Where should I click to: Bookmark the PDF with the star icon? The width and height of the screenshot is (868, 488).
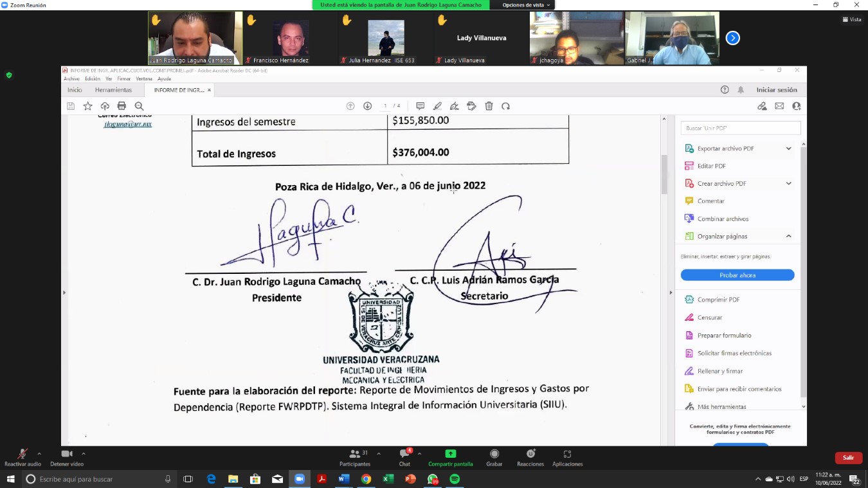coord(88,106)
